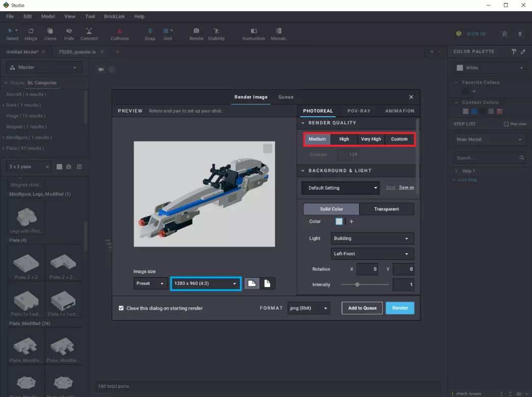Switch to the ANIMATION tab
This screenshot has width=532, height=397.
(399, 111)
